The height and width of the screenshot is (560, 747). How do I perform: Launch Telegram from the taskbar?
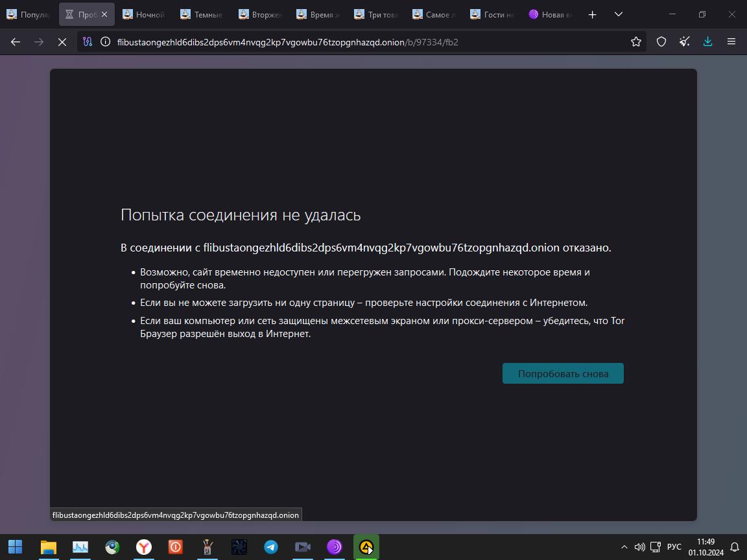[270, 547]
